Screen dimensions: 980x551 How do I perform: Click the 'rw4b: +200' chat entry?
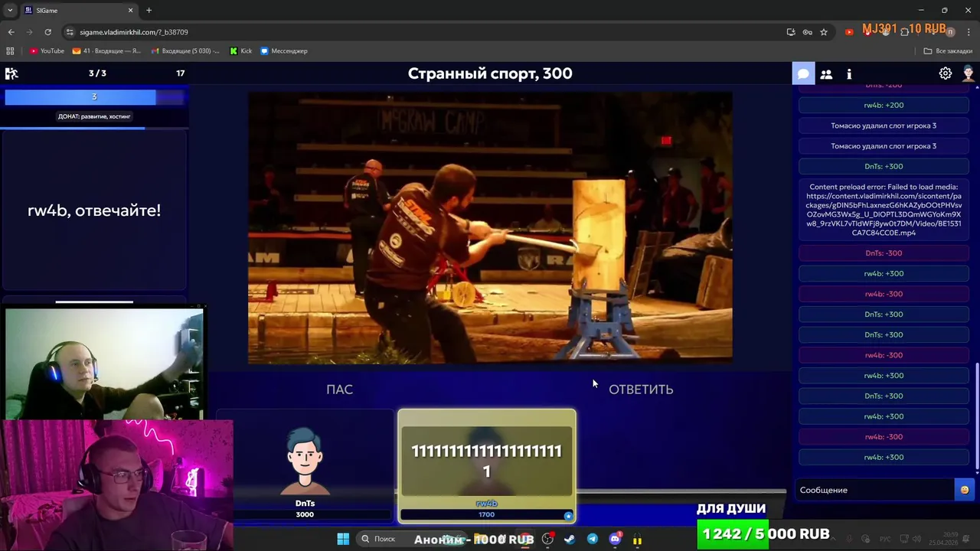point(884,105)
